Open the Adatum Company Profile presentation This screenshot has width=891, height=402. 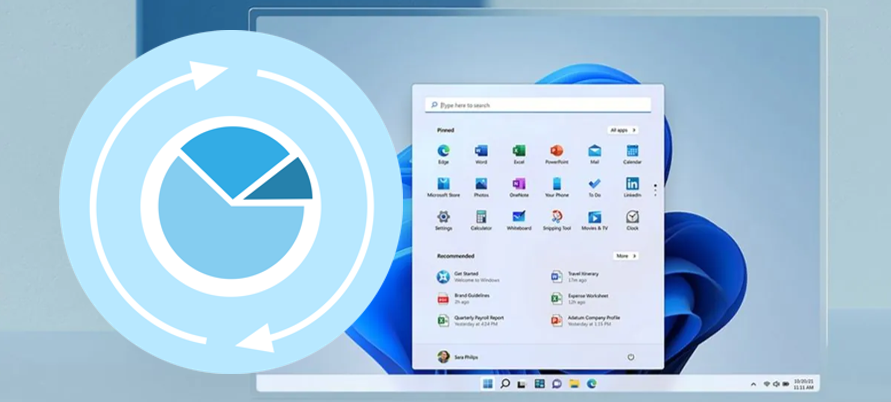586,321
